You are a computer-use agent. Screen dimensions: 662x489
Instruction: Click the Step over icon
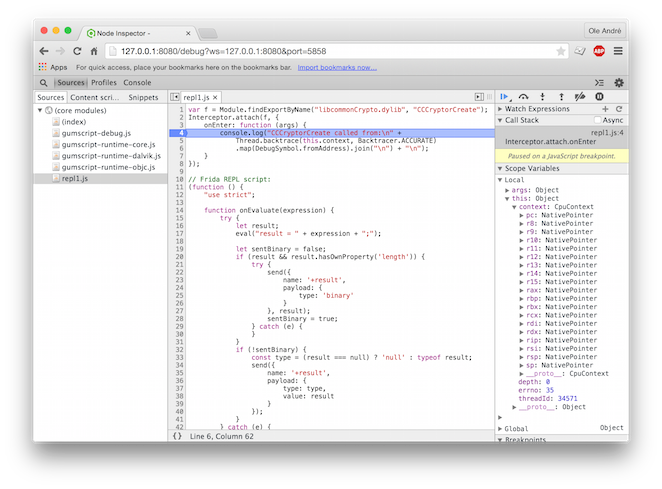click(523, 97)
